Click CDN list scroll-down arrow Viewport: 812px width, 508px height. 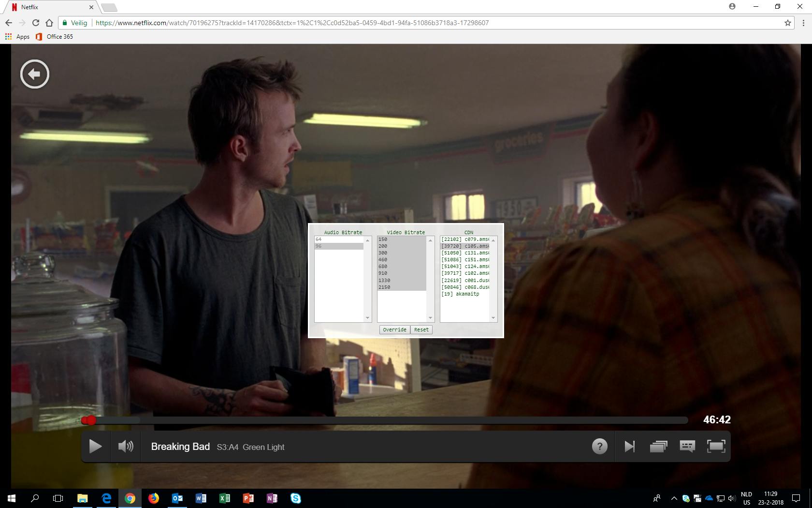pyautogui.click(x=493, y=318)
